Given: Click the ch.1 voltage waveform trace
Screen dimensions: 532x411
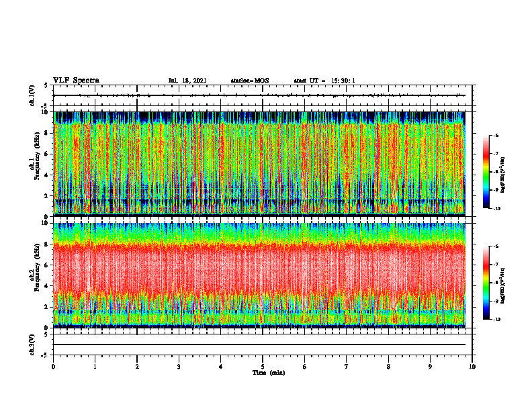Looking at the screenshot, I should [x=259, y=95].
